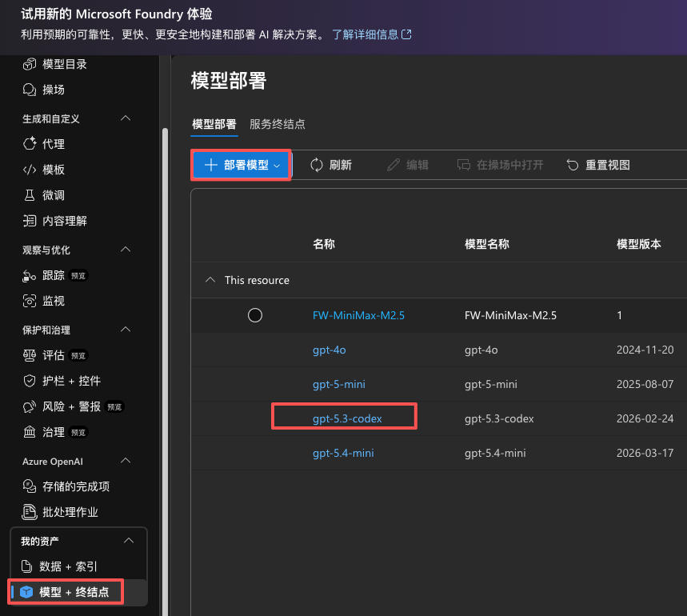Image resolution: width=687 pixels, height=616 pixels.
Task: Sort by the 模型版本 column header
Action: pyautogui.click(x=639, y=244)
